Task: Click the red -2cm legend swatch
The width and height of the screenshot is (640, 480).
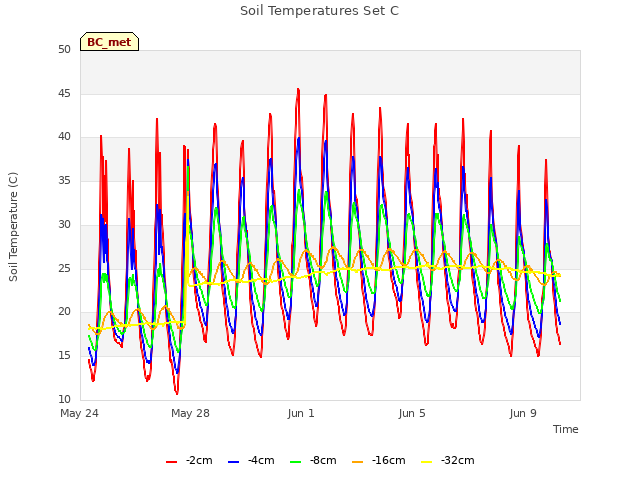Action: coord(171,462)
